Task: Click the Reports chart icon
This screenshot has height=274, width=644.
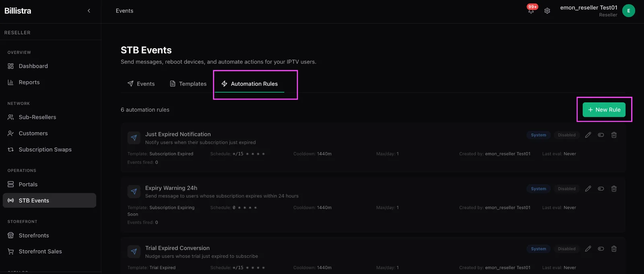Action: [x=11, y=82]
